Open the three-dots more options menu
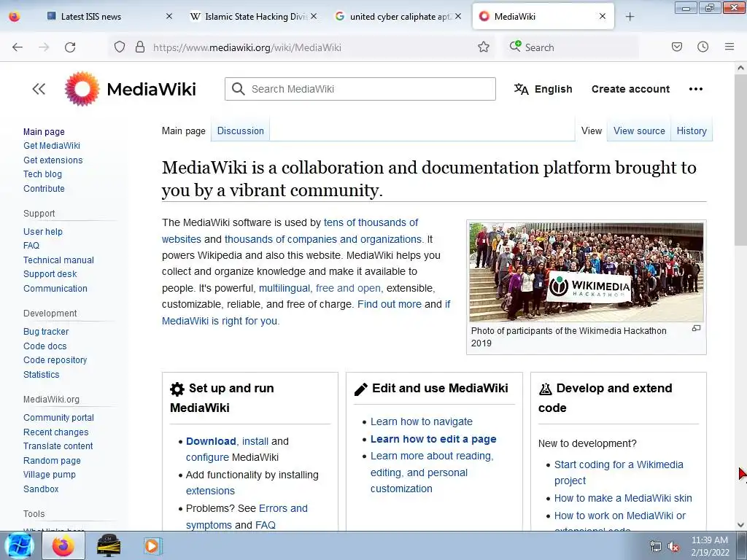747x560 pixels. coord(695,89)
